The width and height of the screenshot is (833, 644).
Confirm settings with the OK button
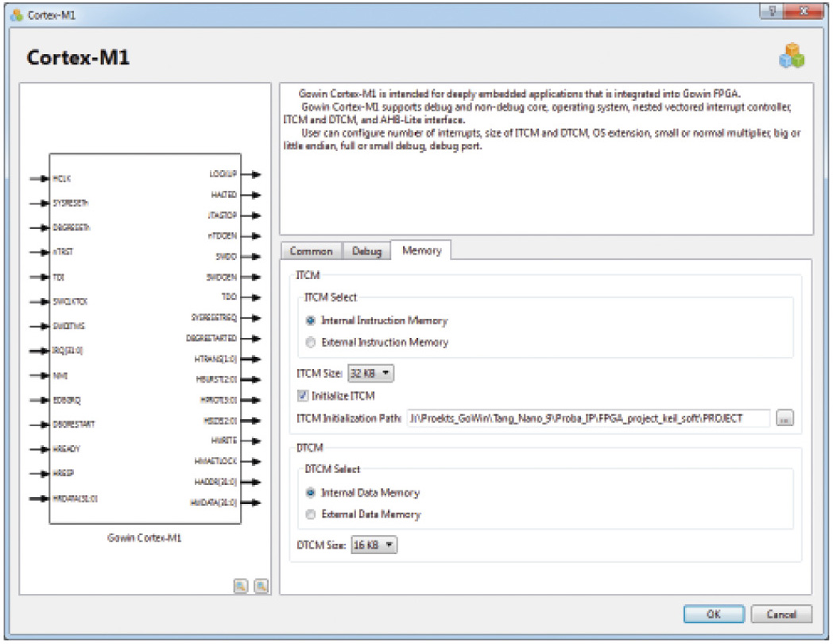tap(713, 615)
